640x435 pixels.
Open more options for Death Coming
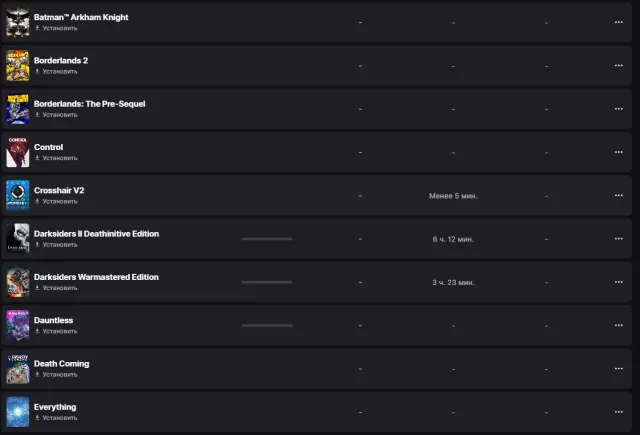click(618, 368)
